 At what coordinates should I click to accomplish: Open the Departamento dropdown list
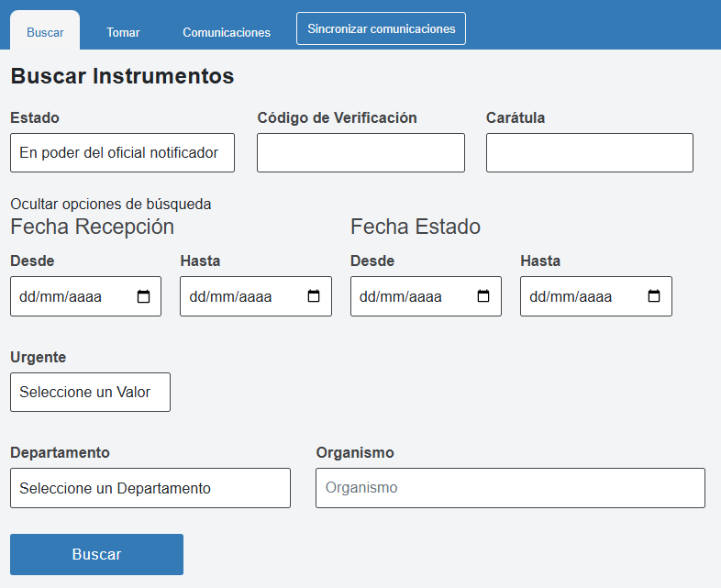pyautogui.click(x=150, y=488)
